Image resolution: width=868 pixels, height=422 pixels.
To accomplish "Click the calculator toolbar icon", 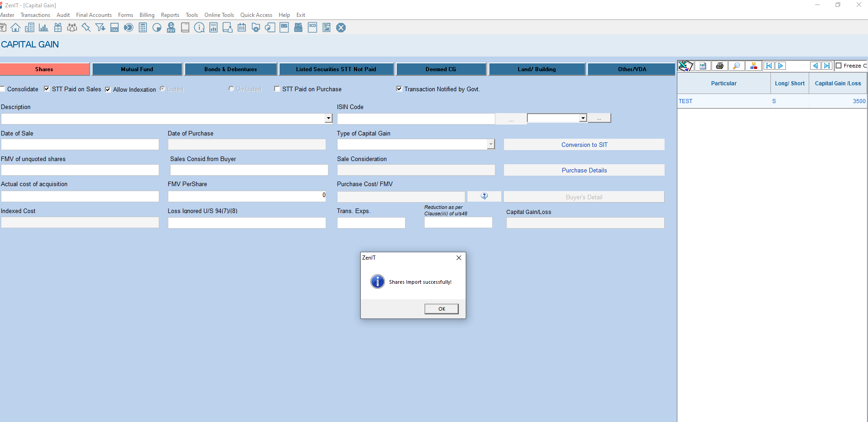I will point(143,28).
